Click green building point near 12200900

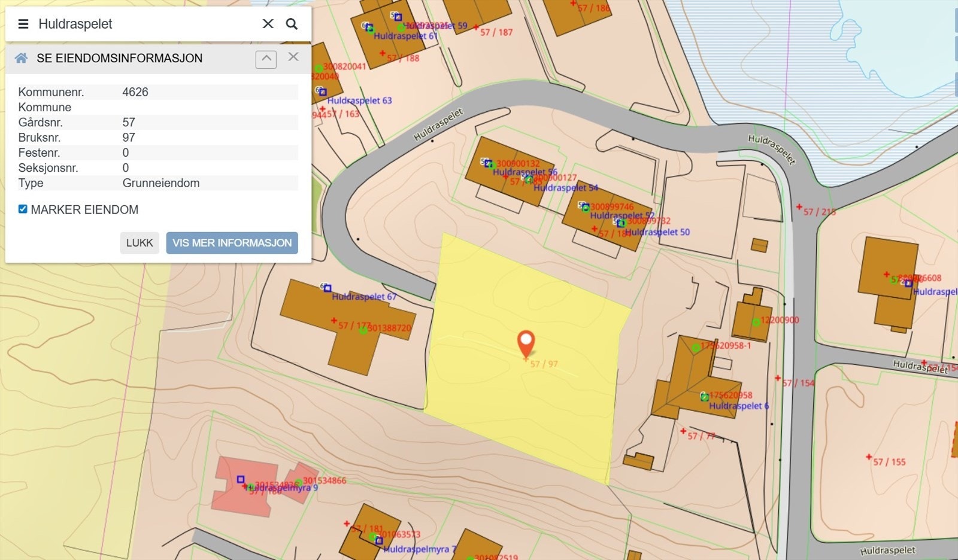(x=756, y=322)
